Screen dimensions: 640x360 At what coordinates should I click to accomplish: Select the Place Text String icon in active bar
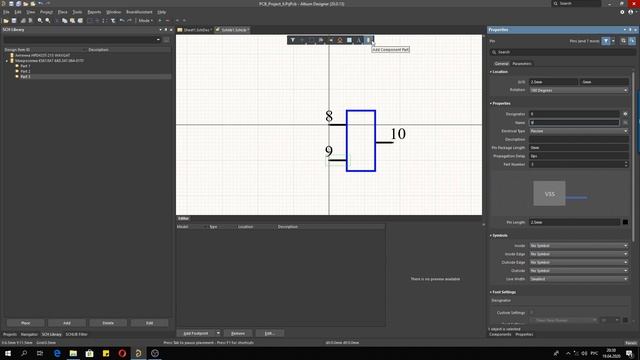click(359, 40)
